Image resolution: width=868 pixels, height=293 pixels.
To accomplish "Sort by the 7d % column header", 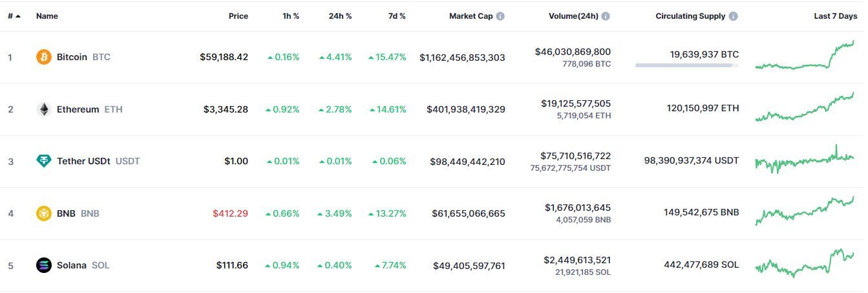I will pos(397,16).
